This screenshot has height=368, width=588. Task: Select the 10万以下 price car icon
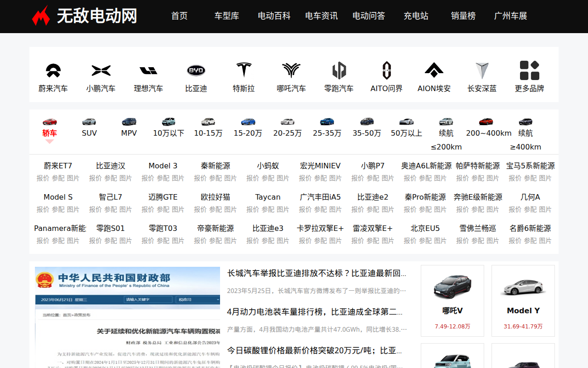pos(169,121)
